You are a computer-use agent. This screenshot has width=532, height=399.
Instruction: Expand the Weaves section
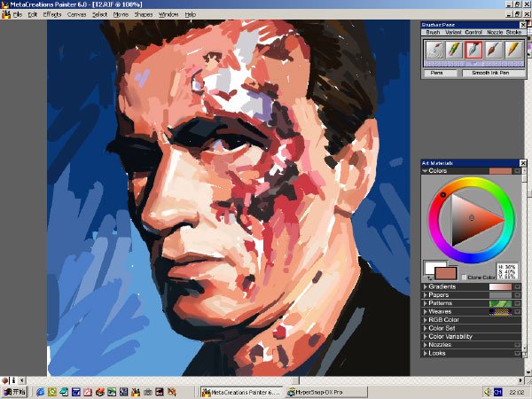coord(425,312)
